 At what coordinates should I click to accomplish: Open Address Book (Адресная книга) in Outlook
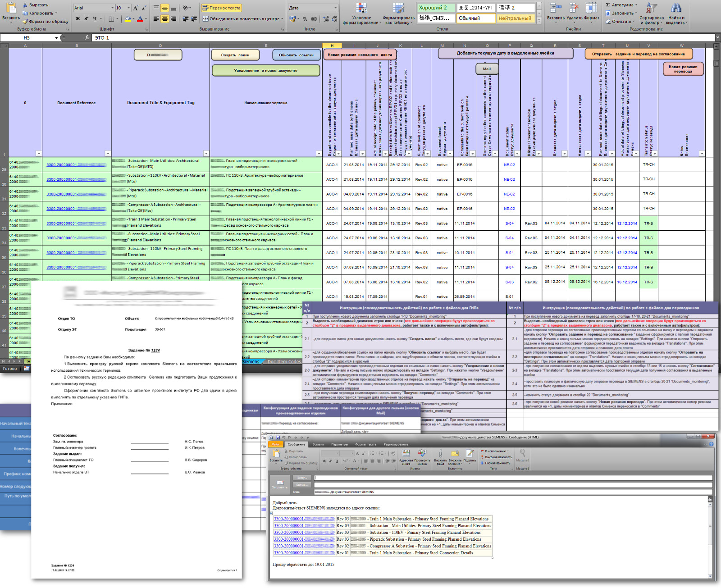pyautogui.click(x=406, y=457)
